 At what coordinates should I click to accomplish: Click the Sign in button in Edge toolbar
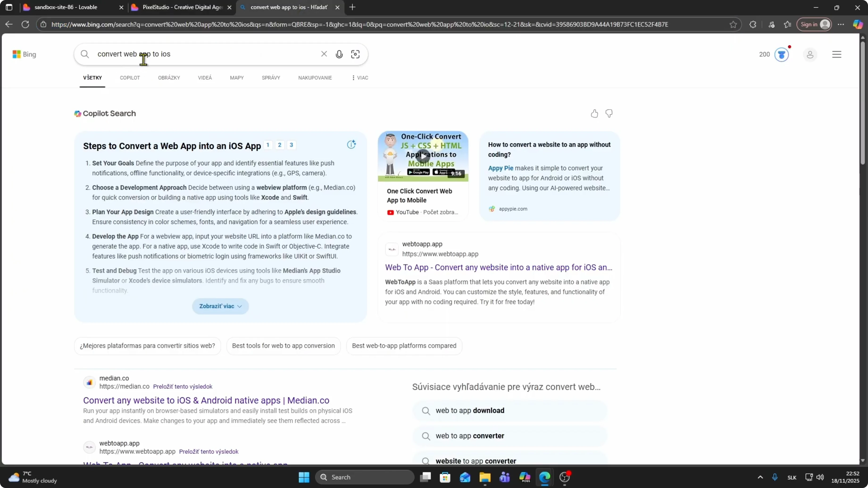[x=814, y=24]
